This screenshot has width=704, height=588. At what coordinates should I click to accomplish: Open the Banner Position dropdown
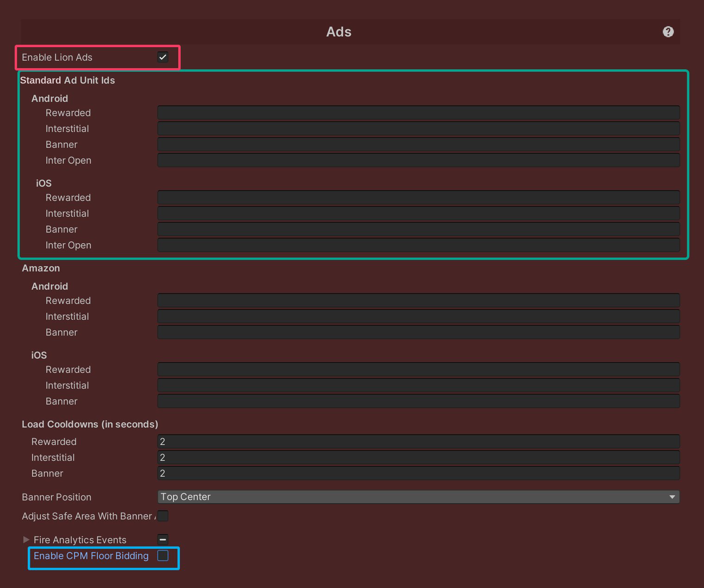tap(418, 497)
